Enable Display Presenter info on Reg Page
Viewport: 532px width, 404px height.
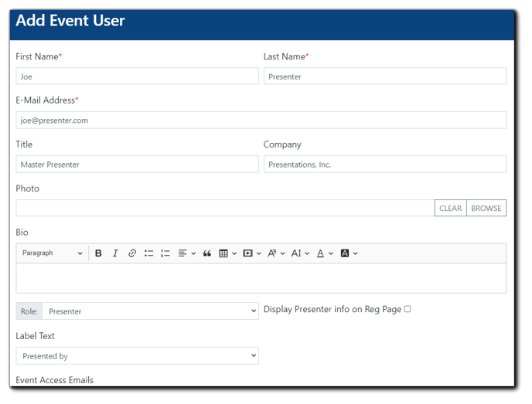(408, 309)
